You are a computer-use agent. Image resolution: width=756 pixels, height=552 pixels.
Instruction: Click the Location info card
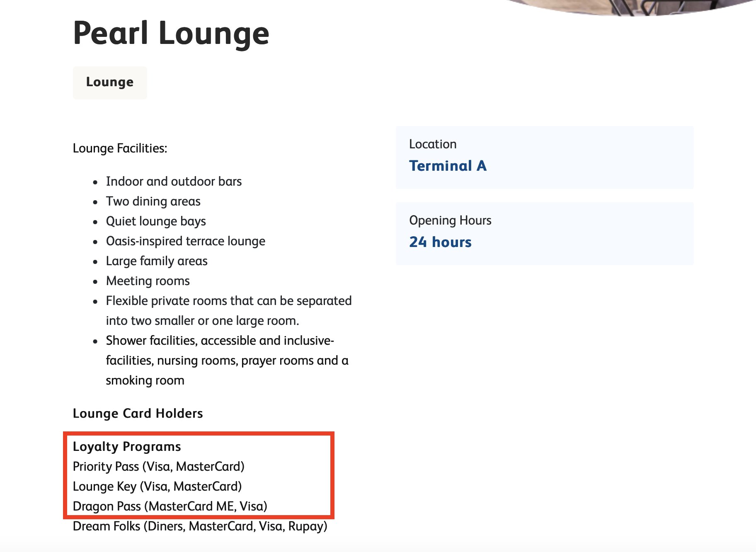[x=545, y=157]
